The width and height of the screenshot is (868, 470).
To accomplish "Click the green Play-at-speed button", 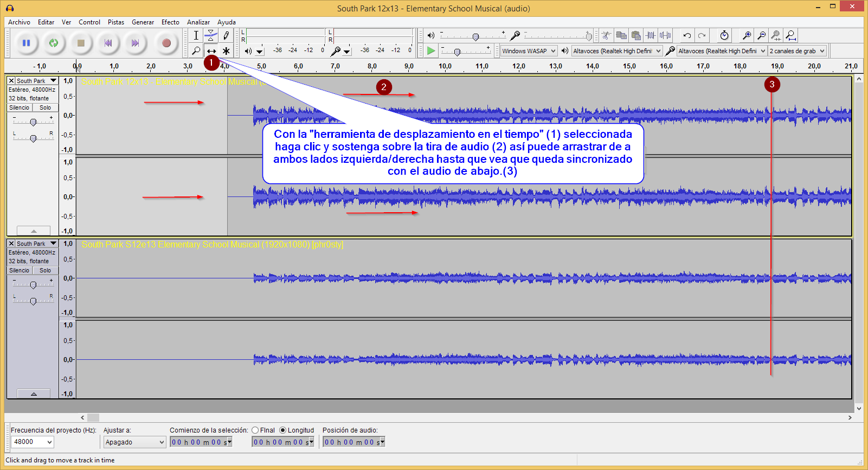I will 431,50.
